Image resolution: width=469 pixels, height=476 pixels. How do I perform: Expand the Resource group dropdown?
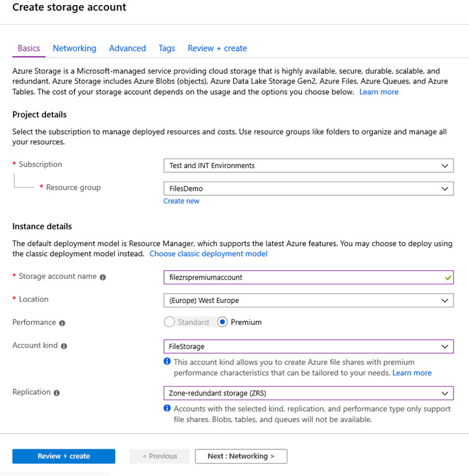(x=308, y=188)
